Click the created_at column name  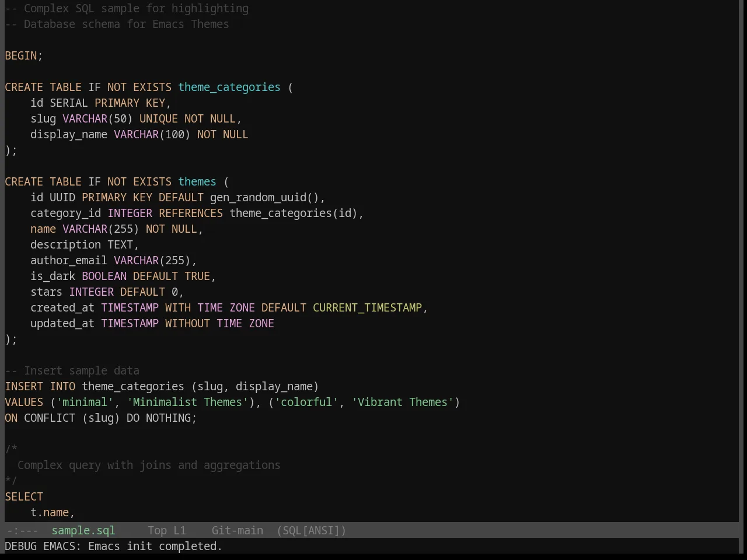tap(62, 307)
